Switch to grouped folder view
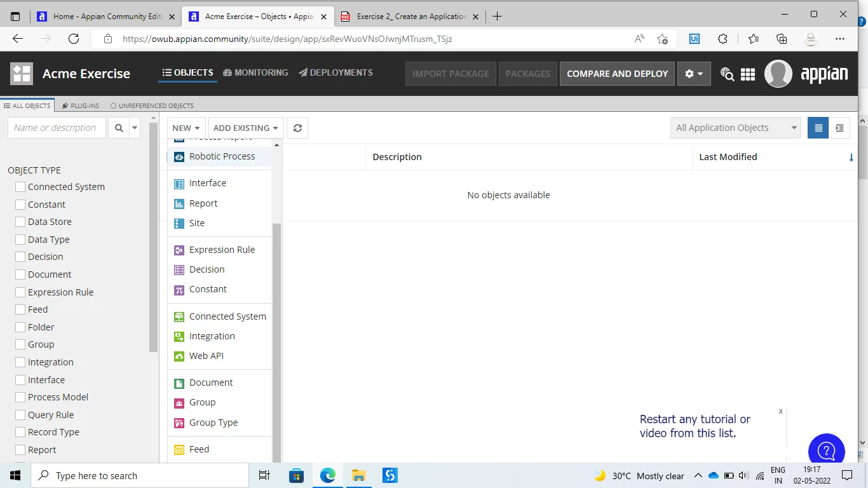 839,128
